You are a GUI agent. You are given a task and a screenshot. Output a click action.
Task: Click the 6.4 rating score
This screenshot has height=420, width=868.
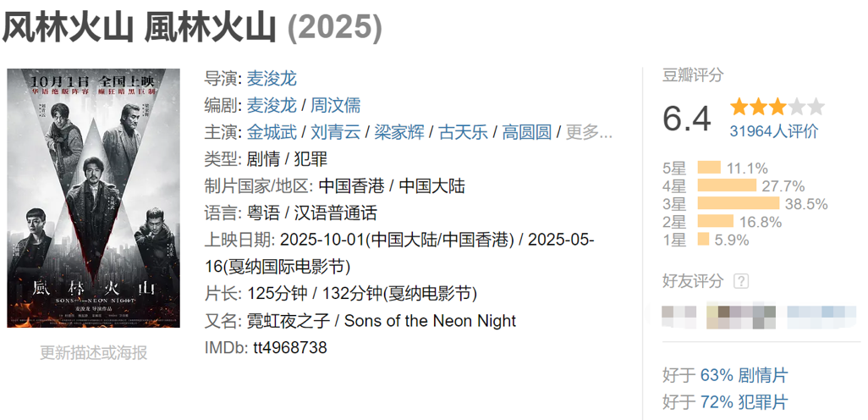(687, 119)
